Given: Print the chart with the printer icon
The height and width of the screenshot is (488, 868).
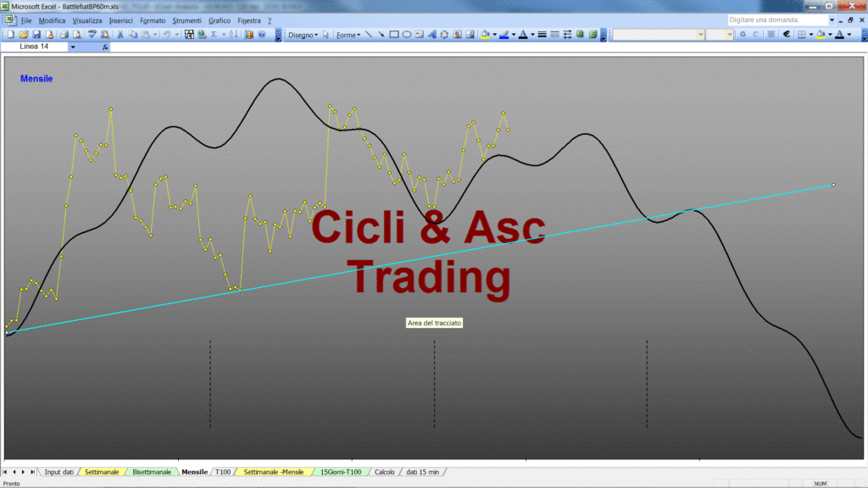Looking at the screenshot, I should (64, 34).
